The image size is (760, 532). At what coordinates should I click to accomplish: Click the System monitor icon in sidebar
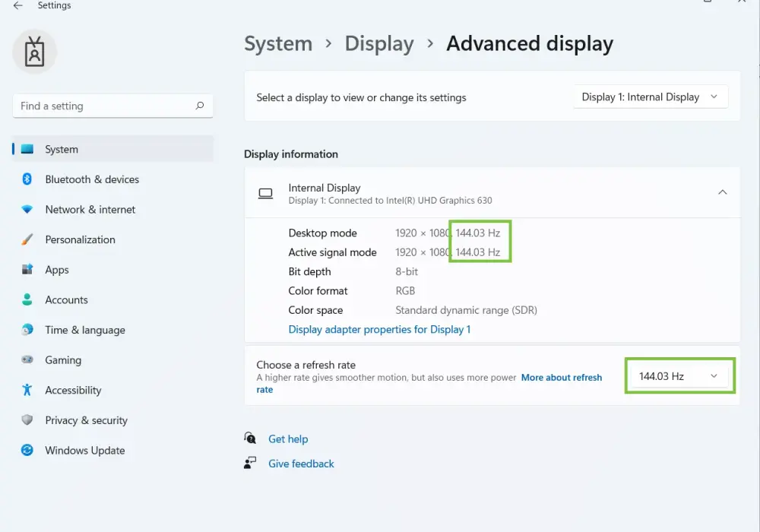(27, 149)
